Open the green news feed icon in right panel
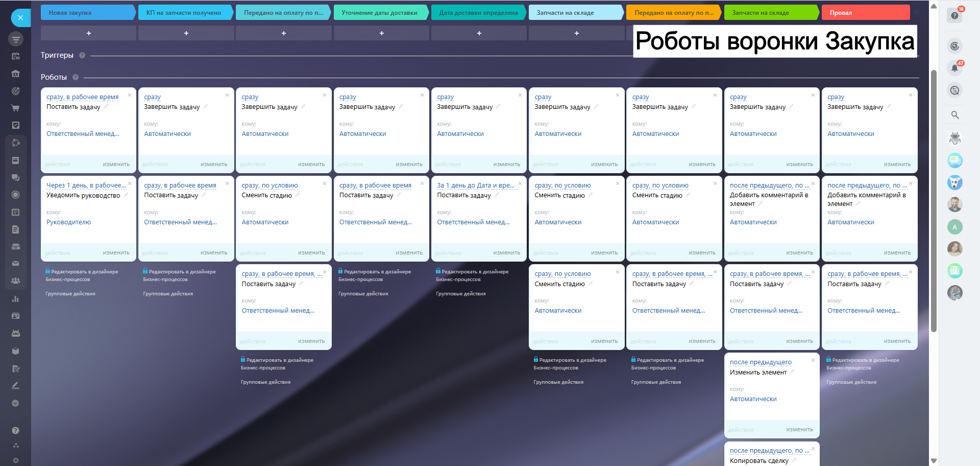Screen dimensions: 980x466 click(x=955, y=271)
